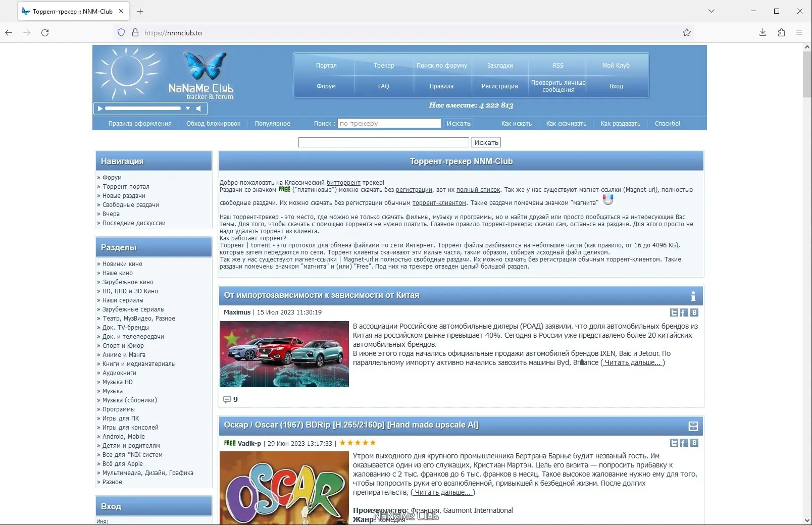Share the China article on Facebook

pos(684,312)
